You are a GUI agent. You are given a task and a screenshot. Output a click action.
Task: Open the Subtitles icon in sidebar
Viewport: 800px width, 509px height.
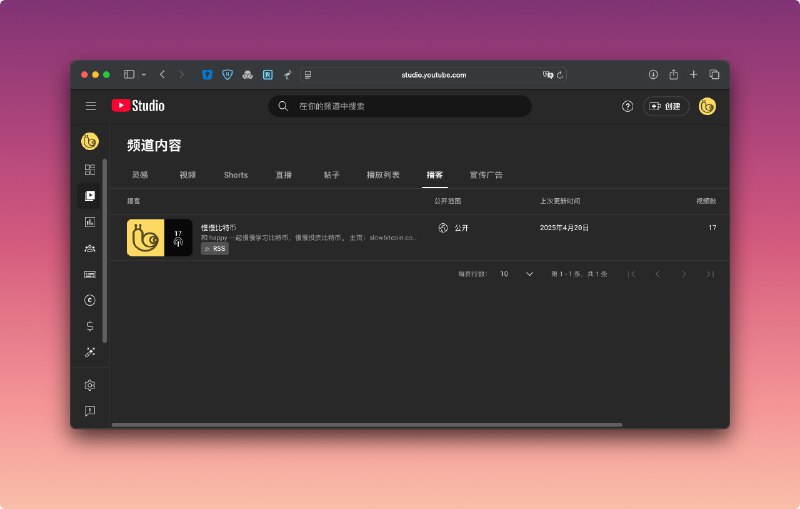click(90, 274)
